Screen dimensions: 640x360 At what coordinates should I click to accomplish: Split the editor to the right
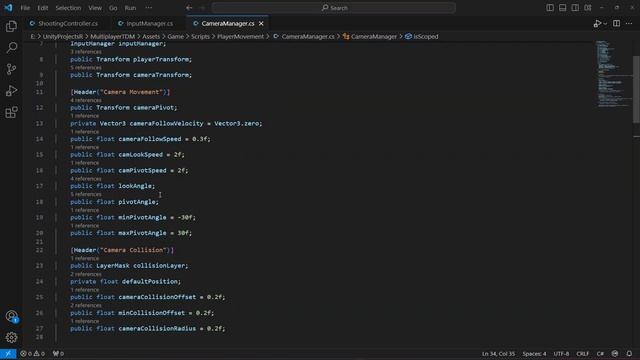616,24
